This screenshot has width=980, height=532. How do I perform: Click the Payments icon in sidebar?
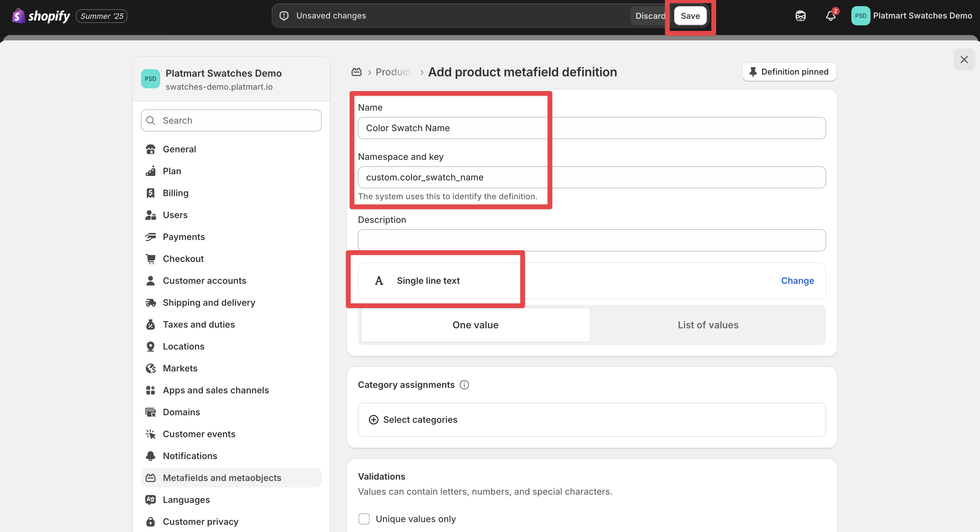pyautogui.click(x=151, y=237)
